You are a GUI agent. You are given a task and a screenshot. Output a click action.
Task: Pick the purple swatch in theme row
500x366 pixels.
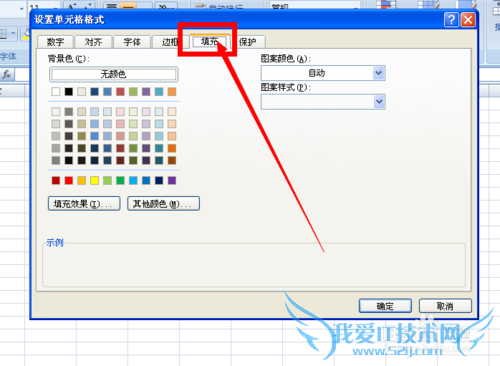[x=146, y=91]
